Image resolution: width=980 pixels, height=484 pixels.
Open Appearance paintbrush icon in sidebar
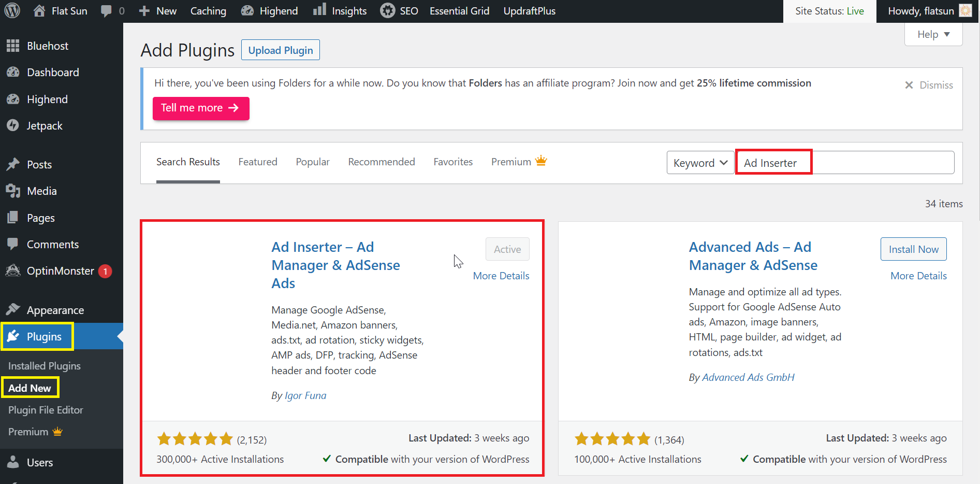(13, 309)
